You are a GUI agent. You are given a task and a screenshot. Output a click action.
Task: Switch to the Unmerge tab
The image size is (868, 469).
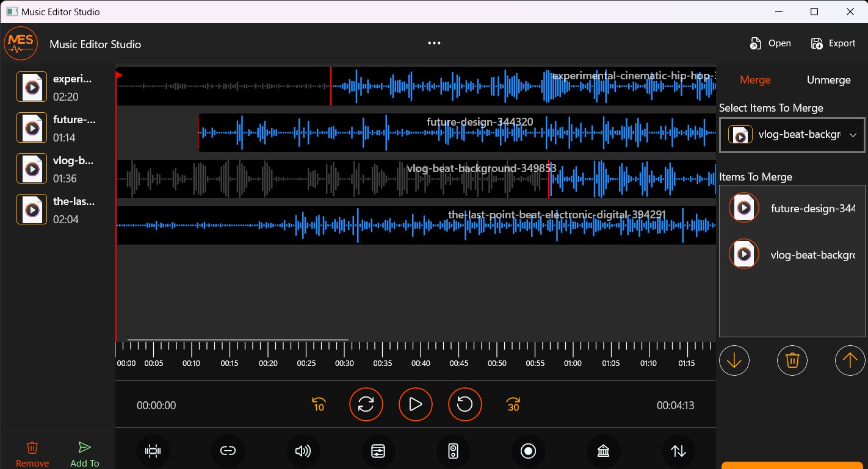click(x=828, y=80)
